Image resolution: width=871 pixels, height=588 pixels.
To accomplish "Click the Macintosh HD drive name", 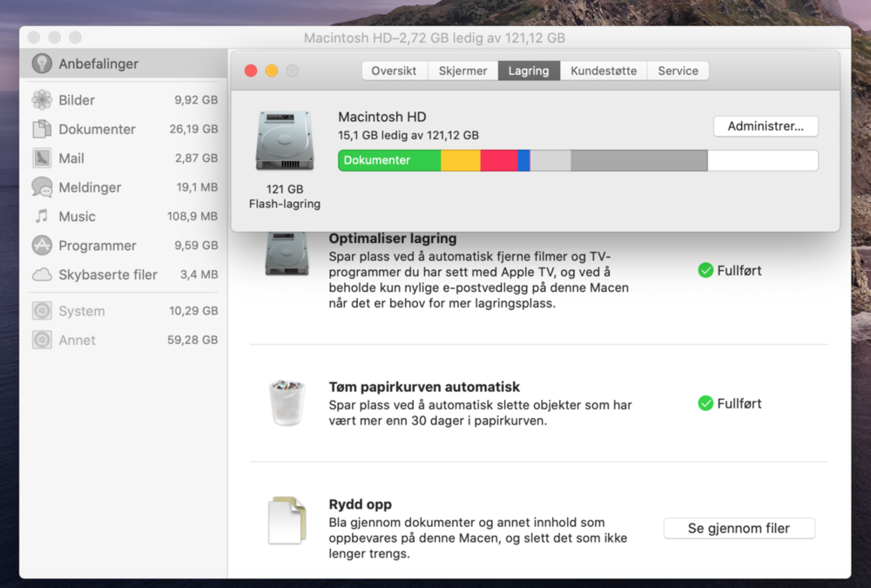I will pyautogui.click(x=382, y=117).
